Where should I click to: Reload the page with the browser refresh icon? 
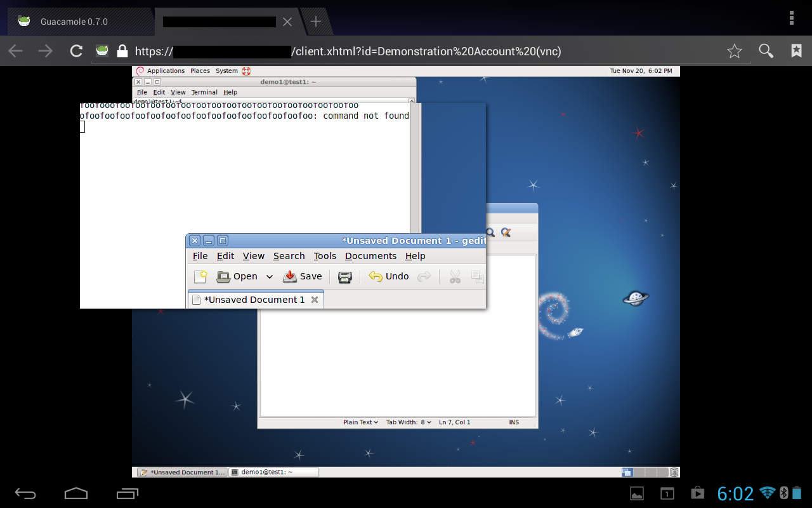[76, 51]
